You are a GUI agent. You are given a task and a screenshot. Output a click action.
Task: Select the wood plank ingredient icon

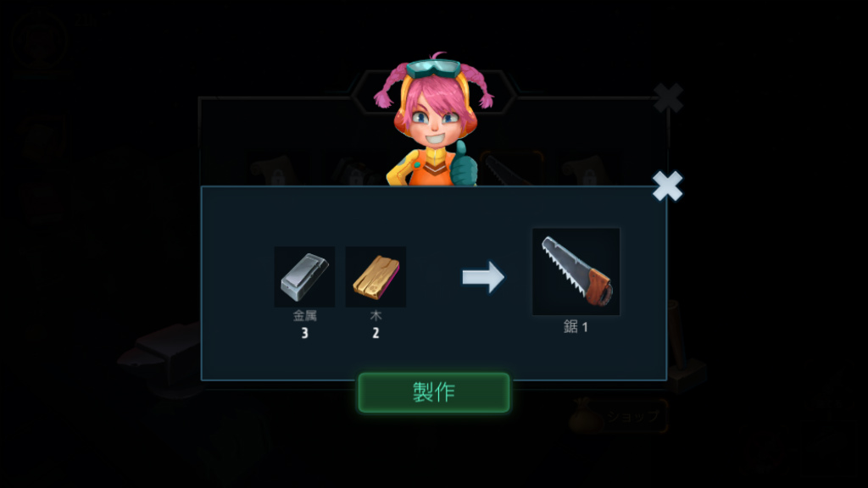tap(376, 277)
